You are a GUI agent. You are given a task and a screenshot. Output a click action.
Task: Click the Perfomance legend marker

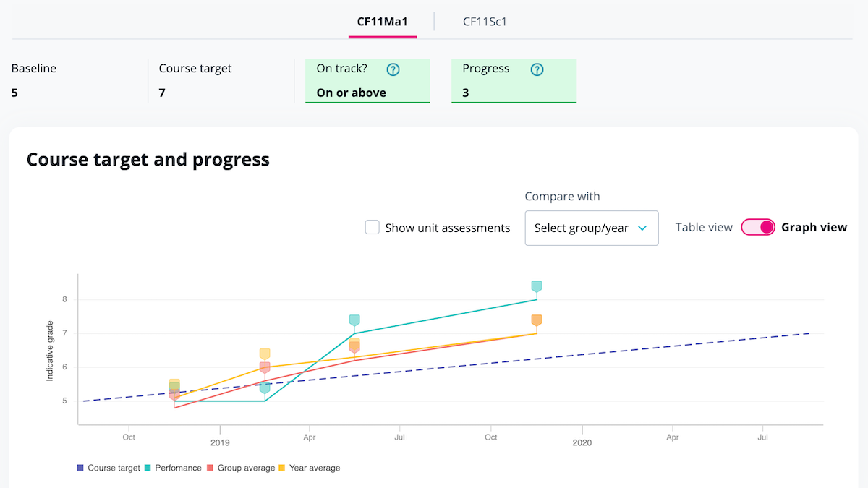click(149, 468)
